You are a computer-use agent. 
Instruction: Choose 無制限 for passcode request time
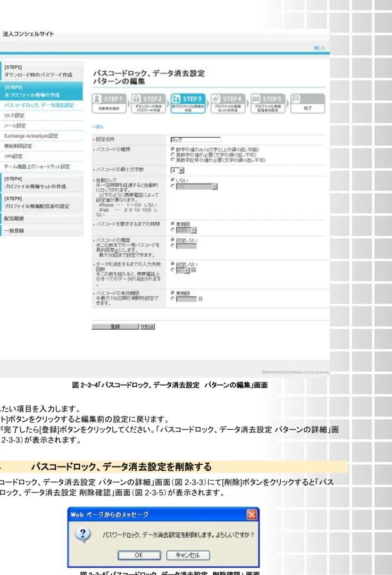[x=173, y=224]
